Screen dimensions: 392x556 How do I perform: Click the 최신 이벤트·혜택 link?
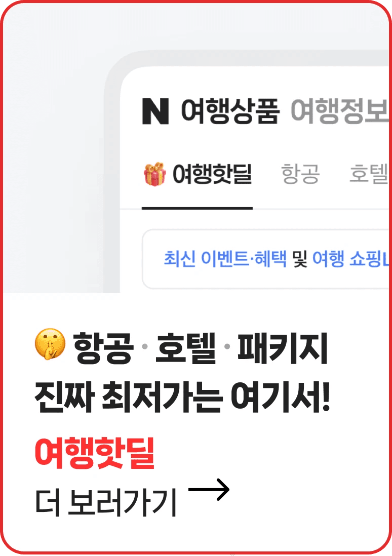tap(225, 258)
